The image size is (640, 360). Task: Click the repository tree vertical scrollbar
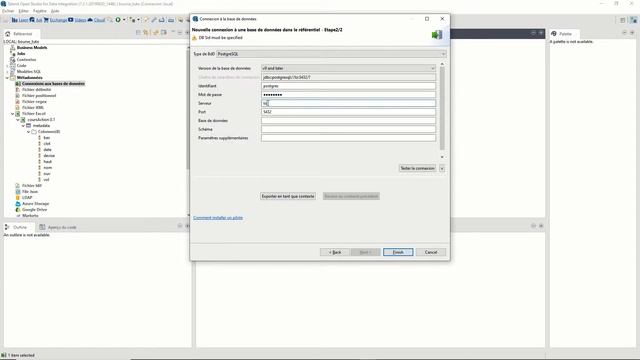(x=188, y=131)
